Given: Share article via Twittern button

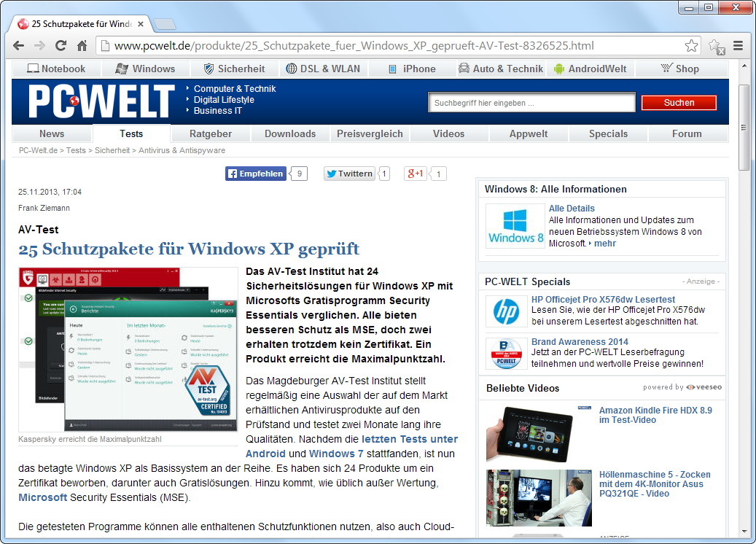Looking at the screenshot, I should (349, 174).
